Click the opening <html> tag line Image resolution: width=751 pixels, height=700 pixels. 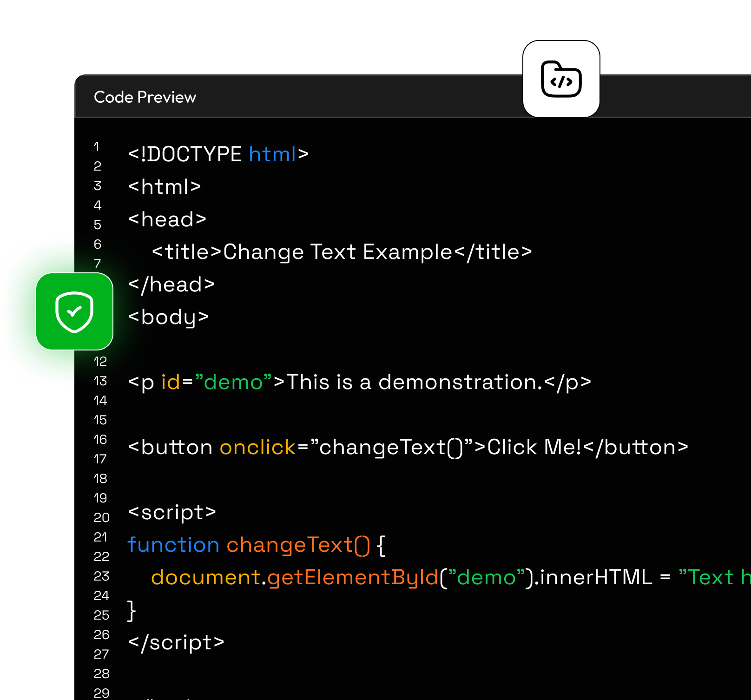165,187
